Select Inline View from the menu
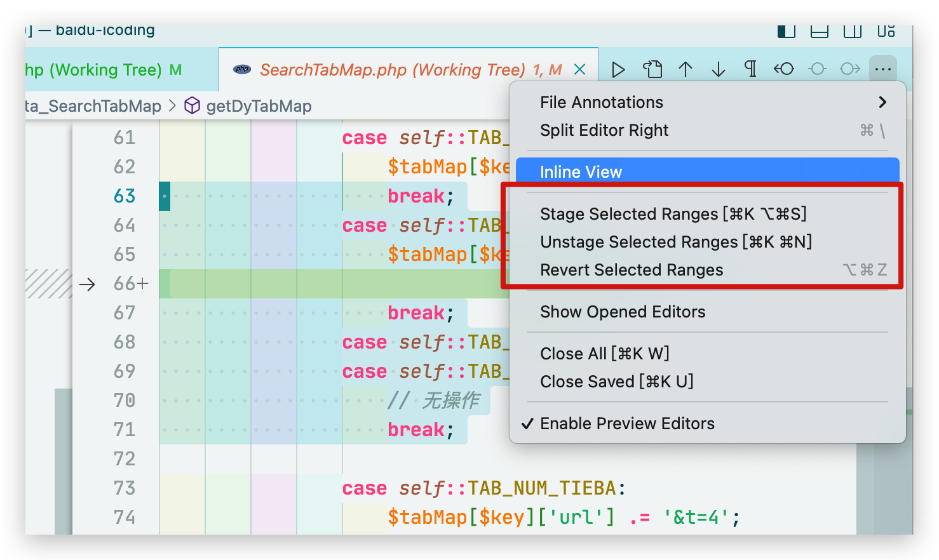The height and width of the screenshot is (560, 939). [x=581, y=172]
